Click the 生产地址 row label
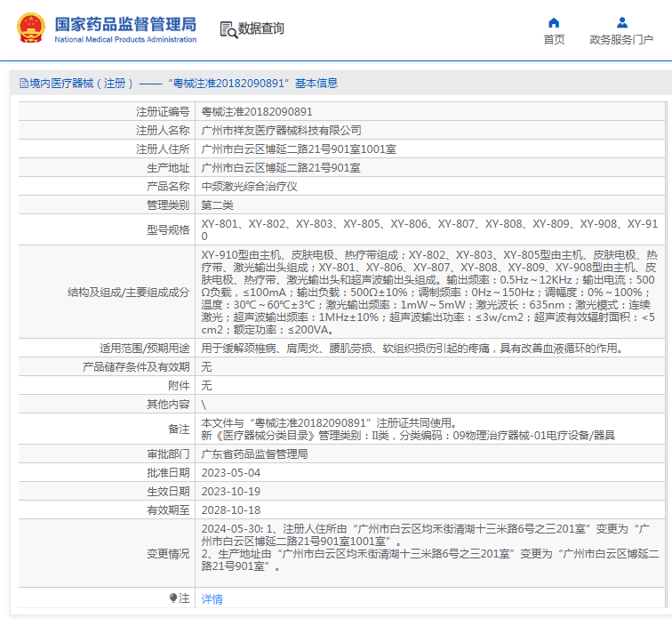This screenshot has height=626, width=672. 168,168
